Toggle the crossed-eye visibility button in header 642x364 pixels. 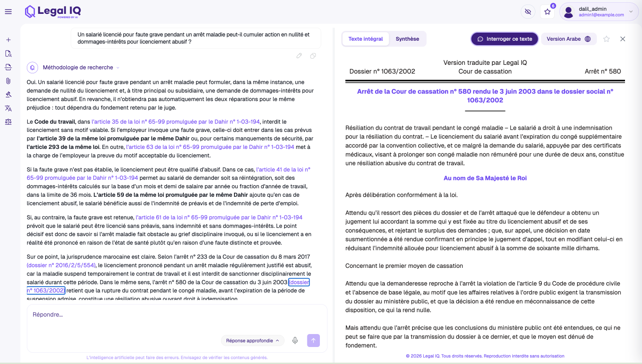(x=528, y=12)
